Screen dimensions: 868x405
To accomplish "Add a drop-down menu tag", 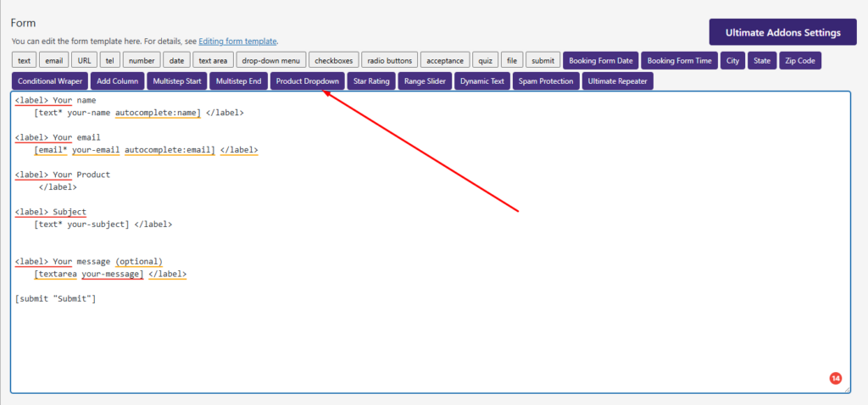I will click(270, 60).
